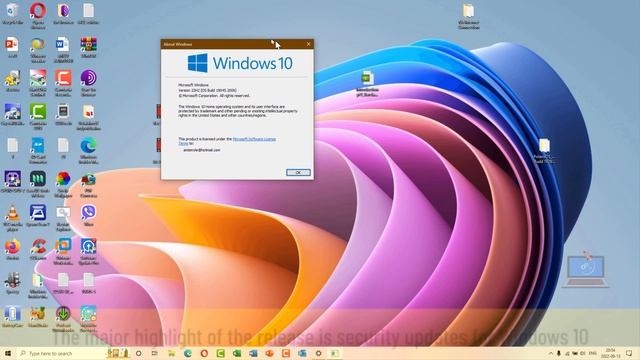Launch the VMware Workstation desktop shortcut
This screenshot has width=640, height=360.
(x=63, y=251)
